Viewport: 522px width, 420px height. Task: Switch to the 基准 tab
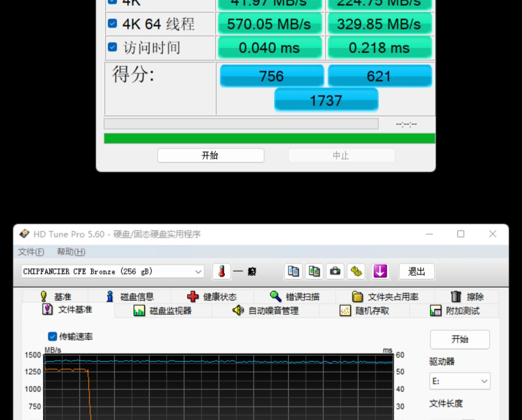coord(55,296)
